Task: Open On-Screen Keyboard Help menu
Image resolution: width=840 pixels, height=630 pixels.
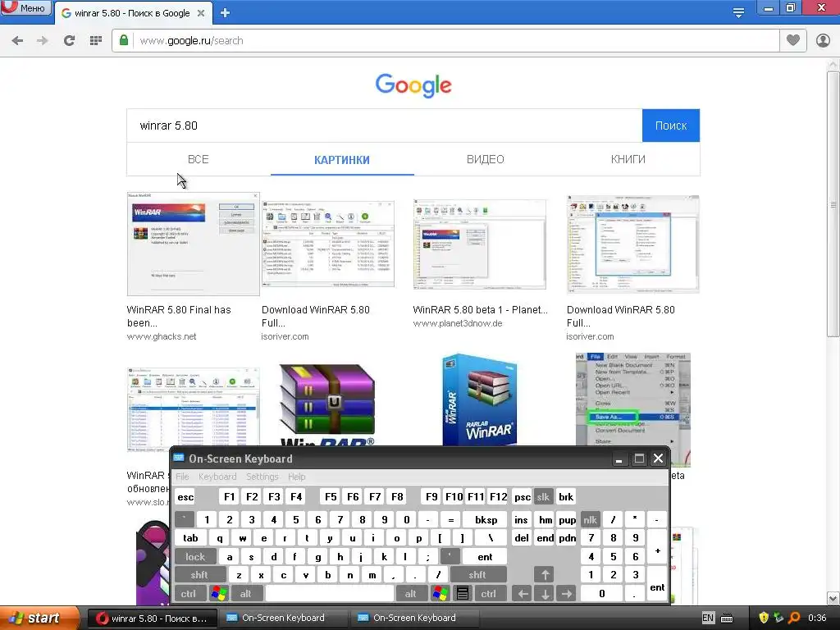Action: [x=297, y=477]
